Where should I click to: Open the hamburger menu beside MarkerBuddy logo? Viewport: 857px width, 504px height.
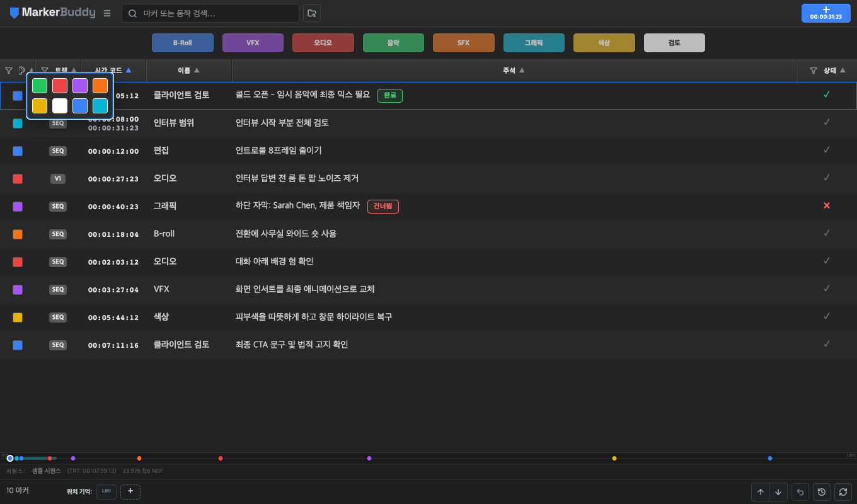pyautogui.click(x=107, y=13)
